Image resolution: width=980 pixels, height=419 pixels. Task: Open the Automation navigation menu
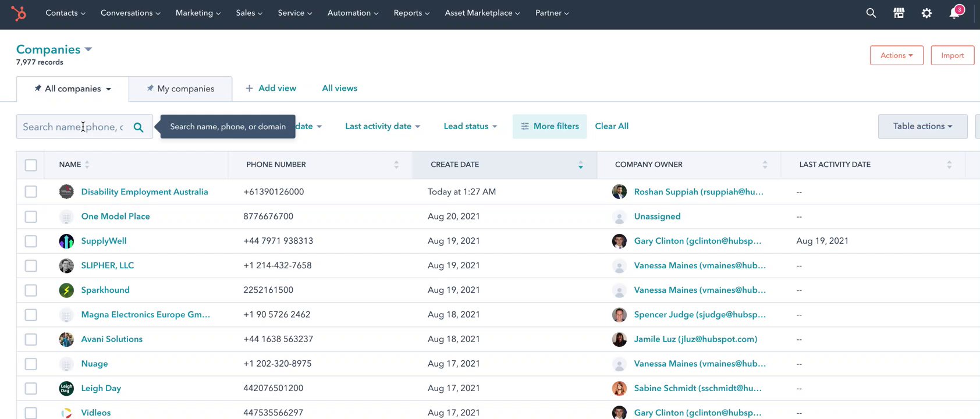(x=353, y=13)
